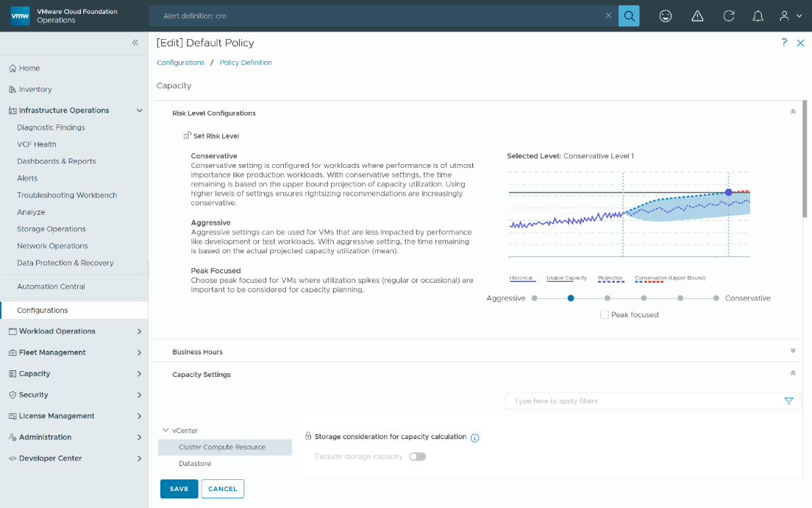The width and height of the screenshot is (812, 508).
Task: Expand the Business Hours section
Action: coord(793,351)
